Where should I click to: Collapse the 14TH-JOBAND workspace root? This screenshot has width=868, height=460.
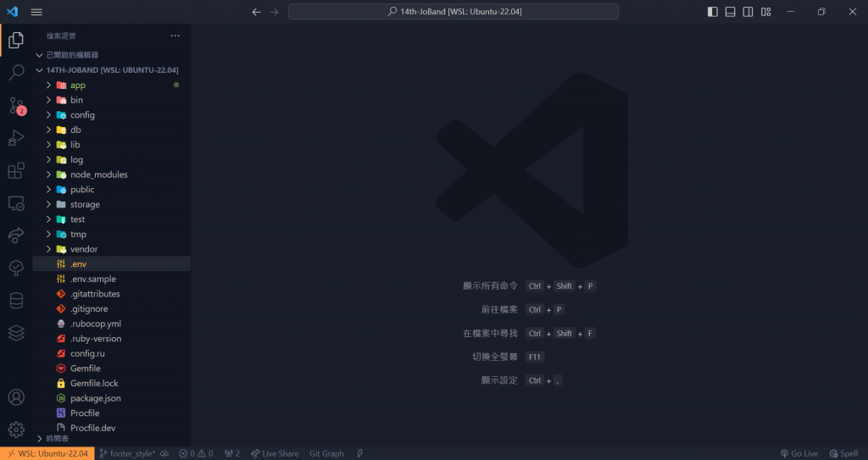pyautogui.click(x=112, y=70)
